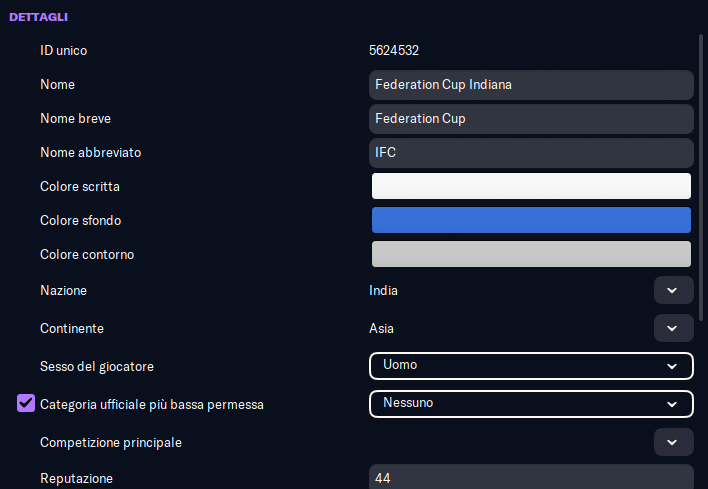
Task: Open the blue Colore sfondo swatch
Action: point(530,220)
